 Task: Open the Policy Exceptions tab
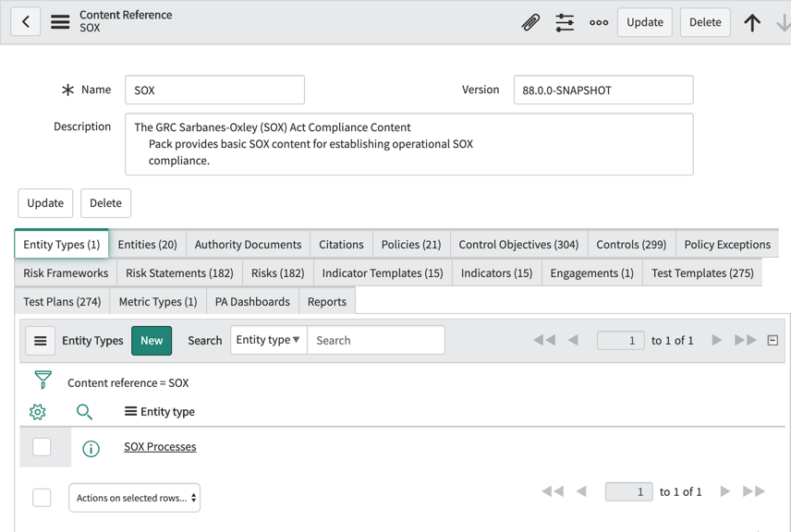727,245
